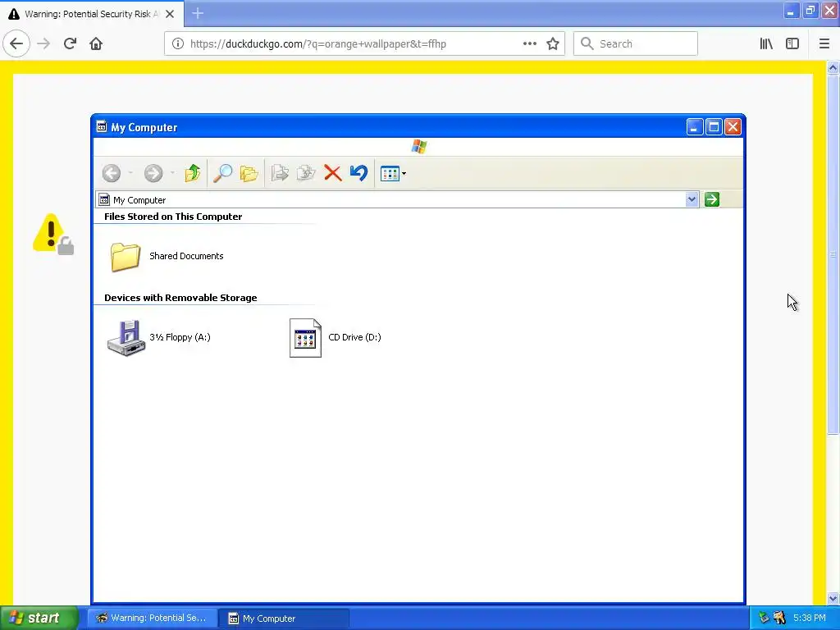
Task: Open page actions three-dot menu
Action: tap(530, 43)
